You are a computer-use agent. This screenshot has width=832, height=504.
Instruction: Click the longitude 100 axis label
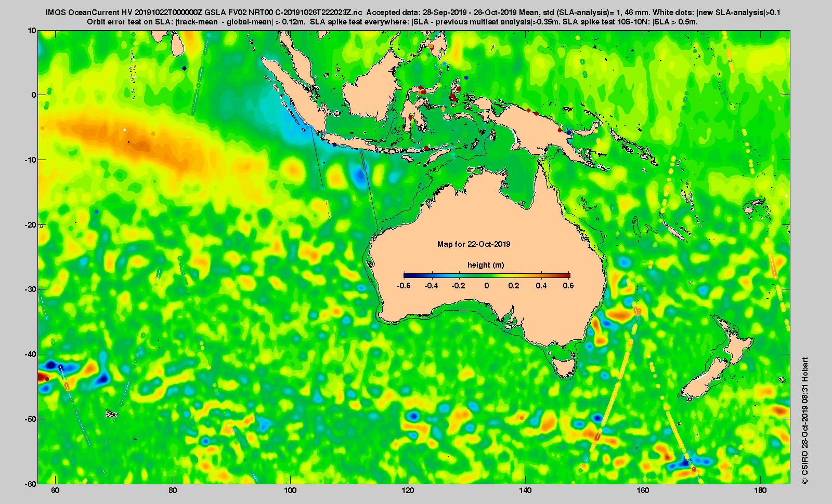(x=290, y=491)
